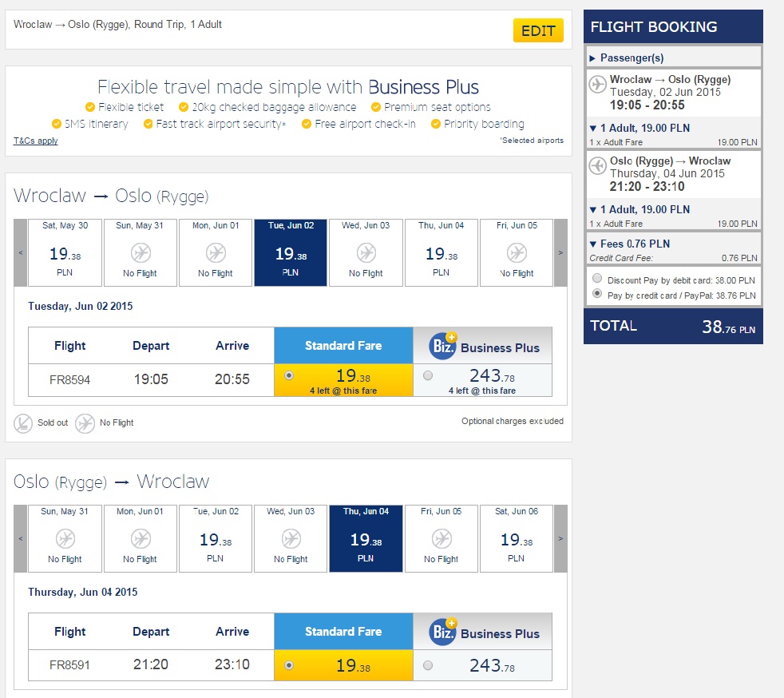This screenshot has height=698, width=784.
Task: Show later outbound dates with right arrow
Action: [x=560, y=252]
